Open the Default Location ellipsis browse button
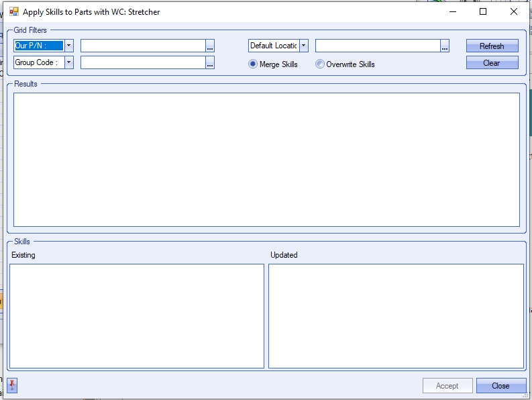The height and width of the screenshot is (400, 532). 445,46
